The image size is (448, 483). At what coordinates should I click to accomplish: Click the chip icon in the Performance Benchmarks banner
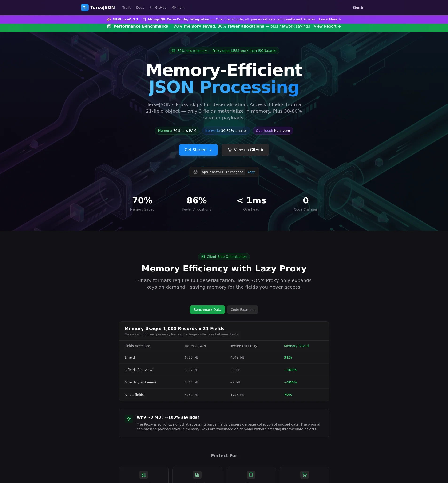109,26
